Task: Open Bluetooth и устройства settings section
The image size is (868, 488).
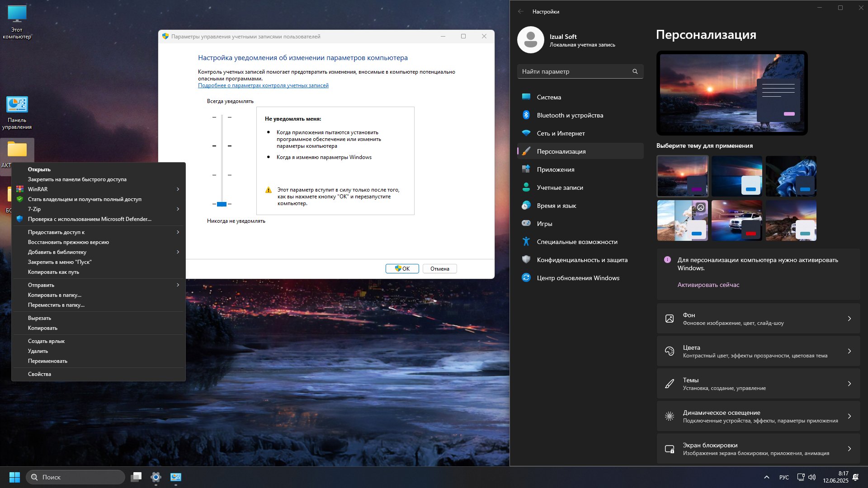Action: 570,115
